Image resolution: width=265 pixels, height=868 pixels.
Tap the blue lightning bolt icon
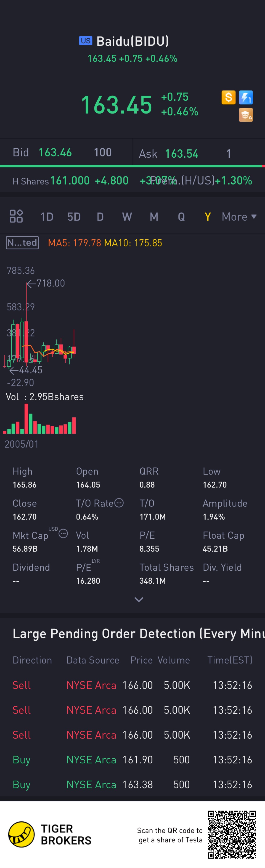(x=246, y=97)
